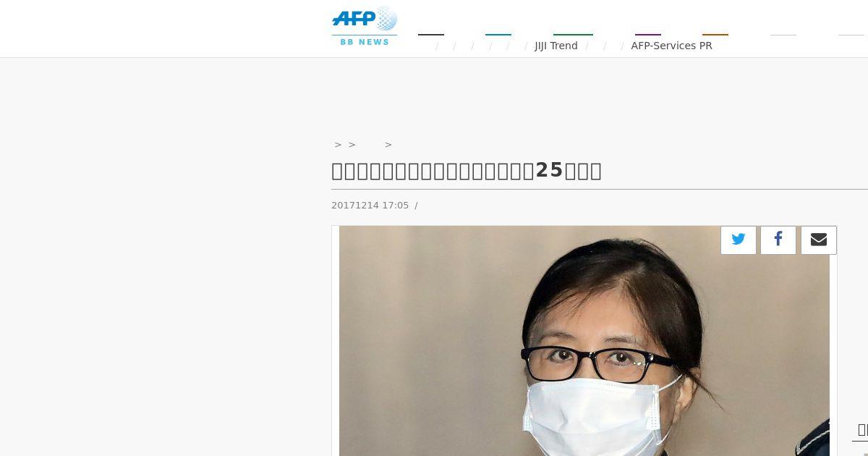Open the JIJI Trend menu item
Image resolution: width=868 pixels, height=456 pixels.
(x=556, y=46)
